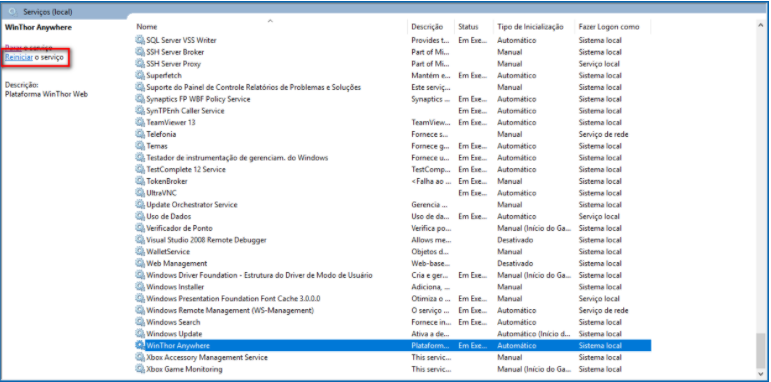Click the gear icon of SQL Server VSS Writer
The width and height of the screenshot is (771, 382).
click(x=140, y=40)
